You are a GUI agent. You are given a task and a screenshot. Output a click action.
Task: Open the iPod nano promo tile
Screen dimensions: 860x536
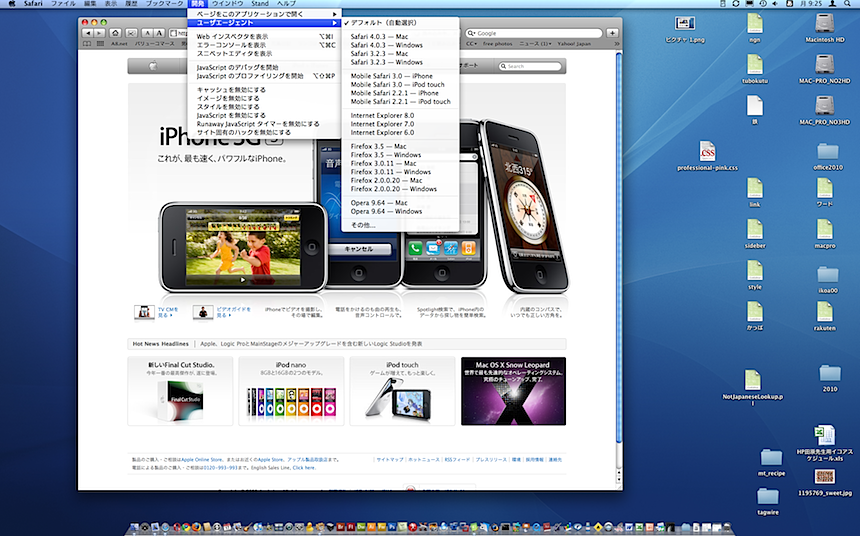(x=291, y=391)
